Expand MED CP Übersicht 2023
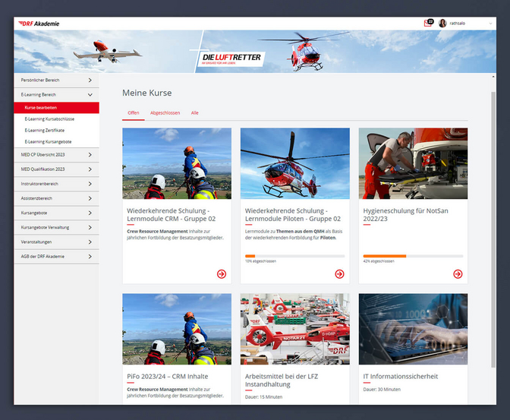 pos(90,155)
